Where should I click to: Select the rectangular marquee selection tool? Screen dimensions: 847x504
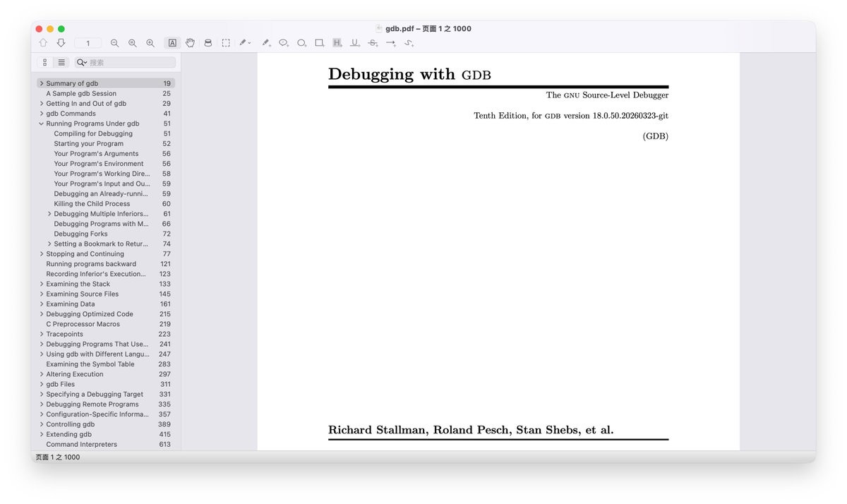click(x=226, y=43)
